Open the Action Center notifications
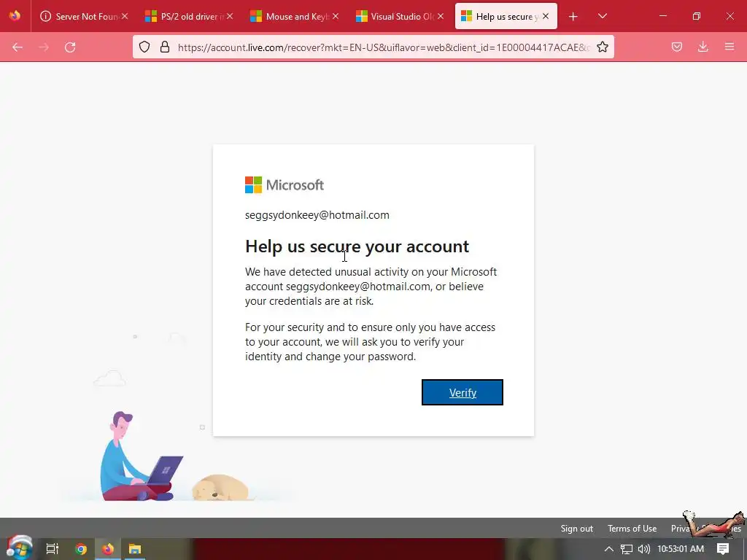This screenshot has width=747, height=560. point(723,549)
